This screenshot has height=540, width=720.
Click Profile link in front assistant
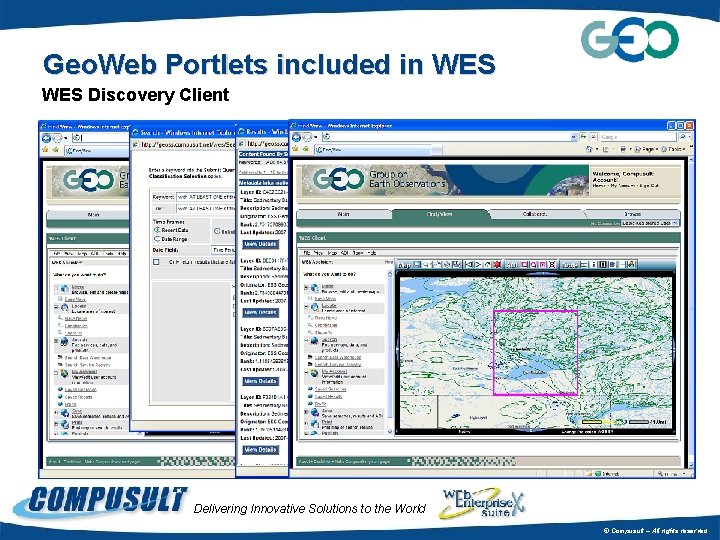click(320, 404)
